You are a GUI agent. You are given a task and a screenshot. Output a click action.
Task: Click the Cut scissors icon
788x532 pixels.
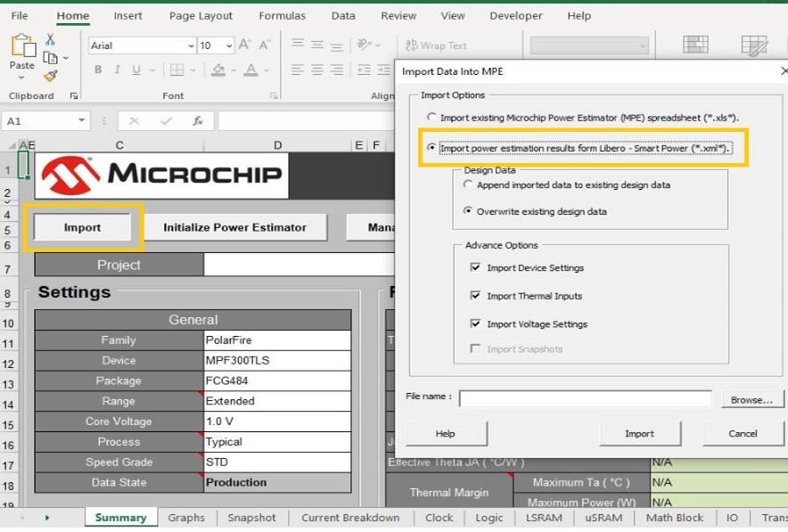tap(50, 39)
